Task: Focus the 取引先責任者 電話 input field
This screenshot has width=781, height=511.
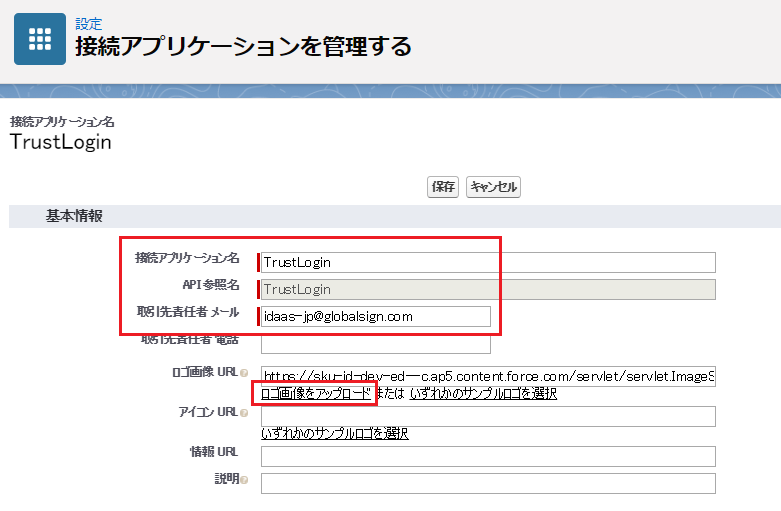Action: point(376,344)
